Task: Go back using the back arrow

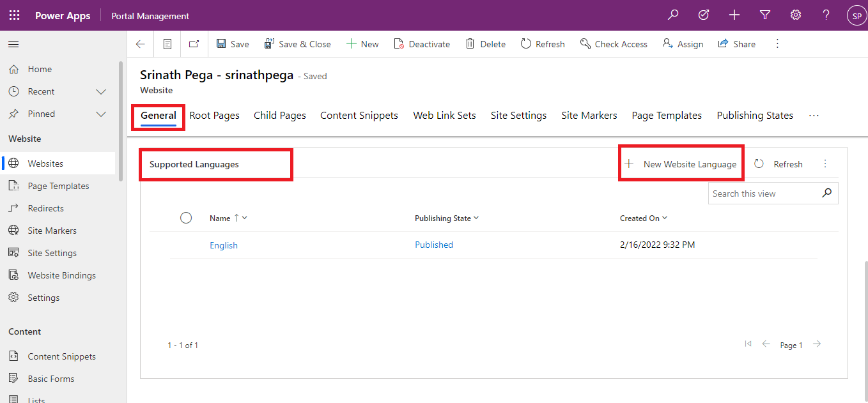Action: click(x=141, y=44)
